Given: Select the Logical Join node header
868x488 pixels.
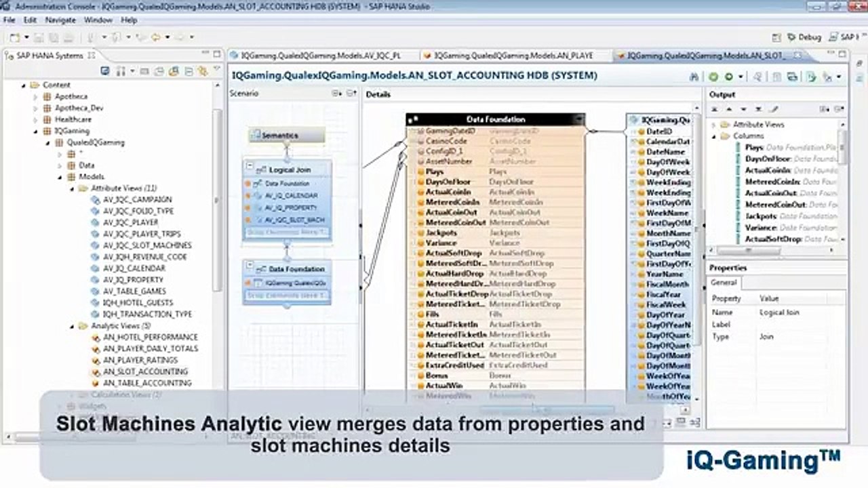Looking at the screenshot, I should [287, 170].
